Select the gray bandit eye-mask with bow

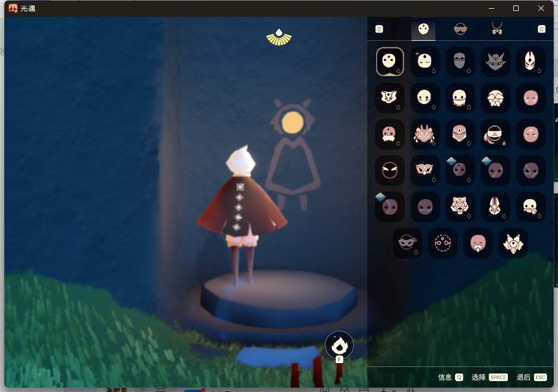408,243
